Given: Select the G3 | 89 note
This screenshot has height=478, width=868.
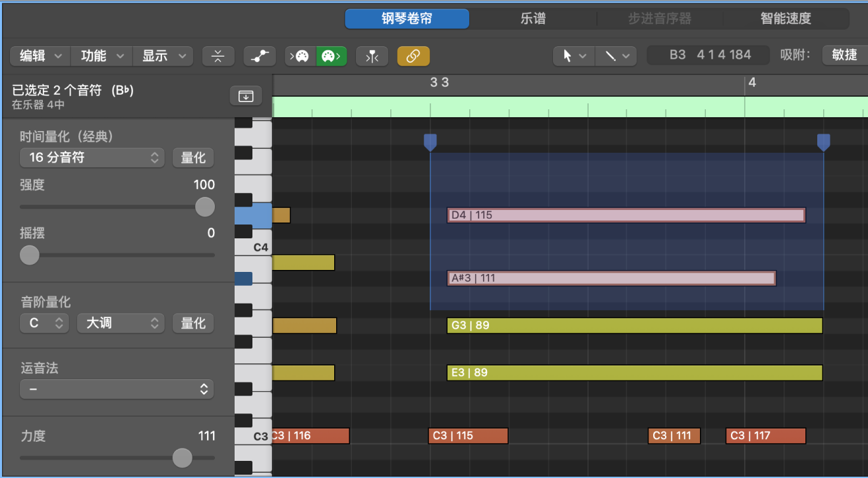Looking at the screenshot, I should tap(635, 325).
